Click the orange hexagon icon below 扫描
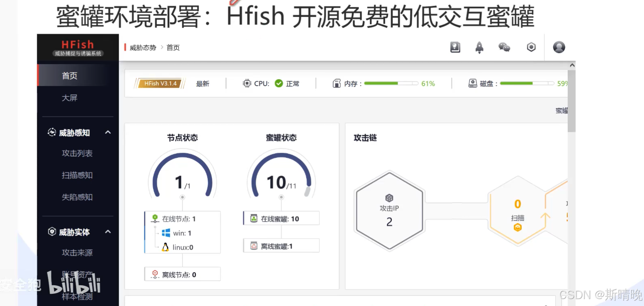Viewport: 644px width, 306px height. click(x=517, y=227)
